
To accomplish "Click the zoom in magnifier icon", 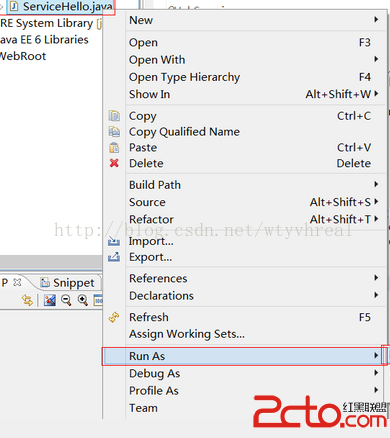I will (83, 300).
